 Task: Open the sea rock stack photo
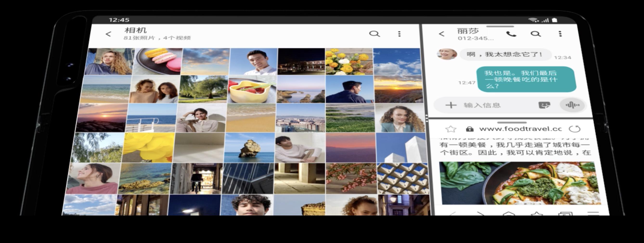pyautogui.click(x=249, y=148)
